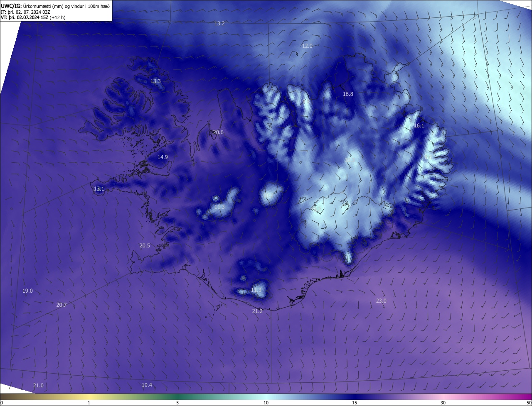The width and height of the screenshot is (532, 406).
Task: Click the 14.9 value on the map
Action: 163,157
